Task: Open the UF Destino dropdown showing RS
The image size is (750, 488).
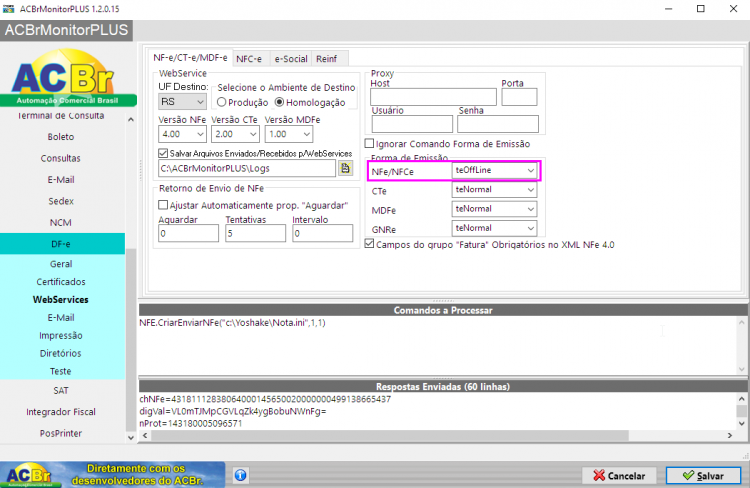Action: tap(182, 101)
